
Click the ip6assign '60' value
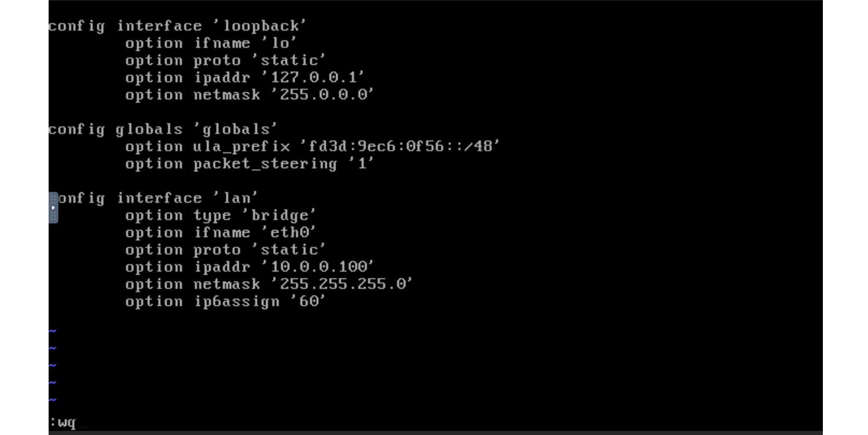308,302
